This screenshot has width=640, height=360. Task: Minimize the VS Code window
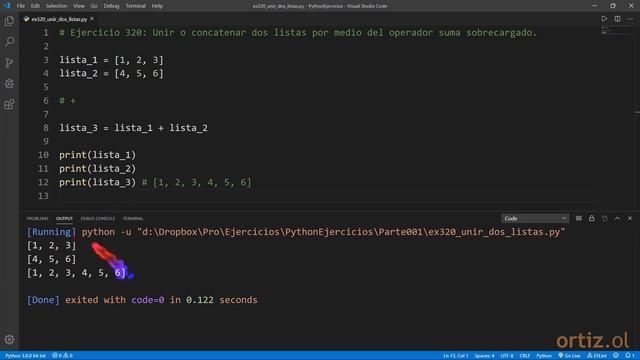coord(594,6)
